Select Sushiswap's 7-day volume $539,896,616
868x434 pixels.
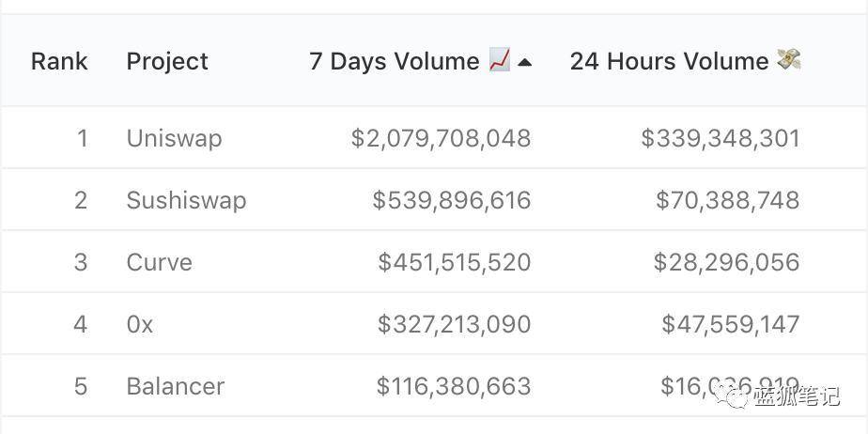pyautogui.click(x=451, y=200)
